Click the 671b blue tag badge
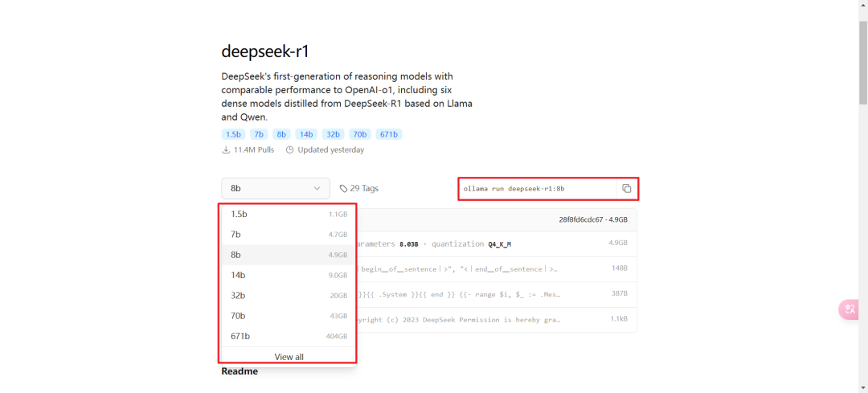Image resolution: width=868 pixels, height=393 pixels. pyautogui.click(x=389, y=134)
